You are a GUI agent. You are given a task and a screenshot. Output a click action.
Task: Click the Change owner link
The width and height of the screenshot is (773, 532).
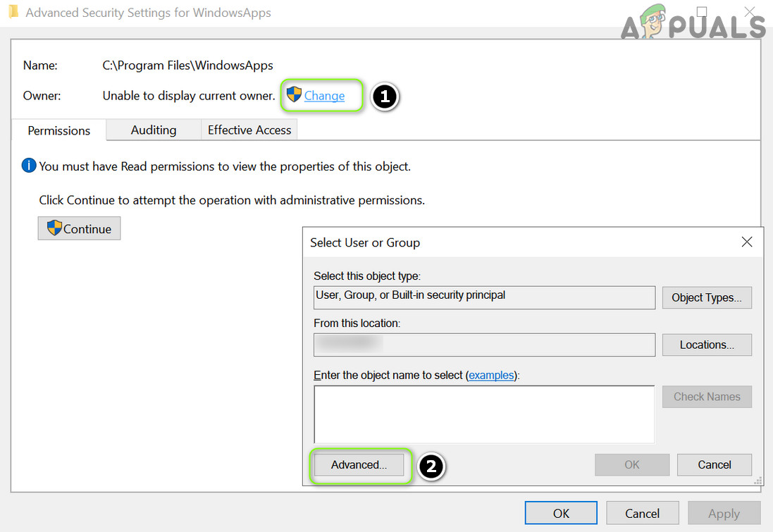324,96
